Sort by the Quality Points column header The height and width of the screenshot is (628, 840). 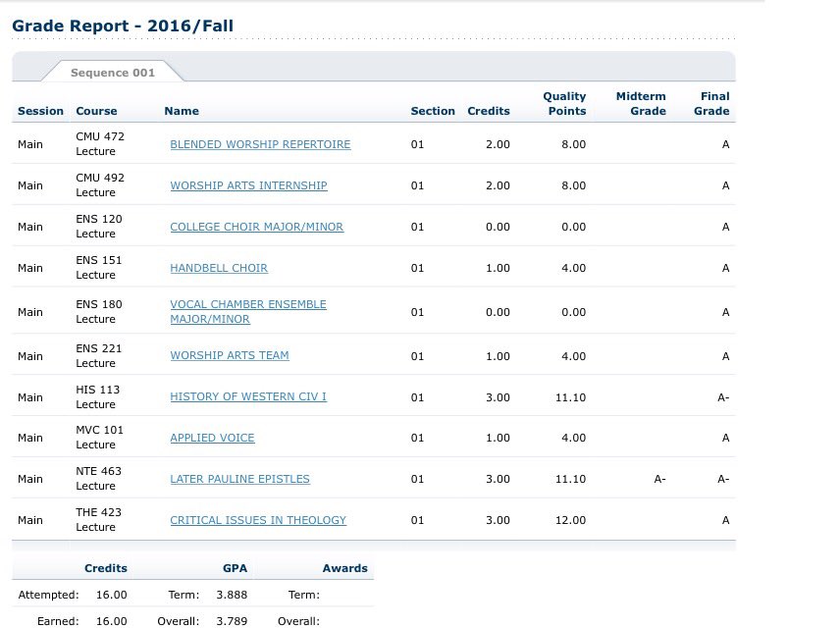point(564,103)
